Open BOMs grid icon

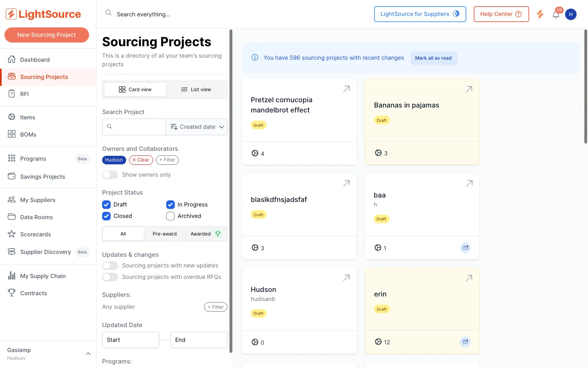point(12,134)
